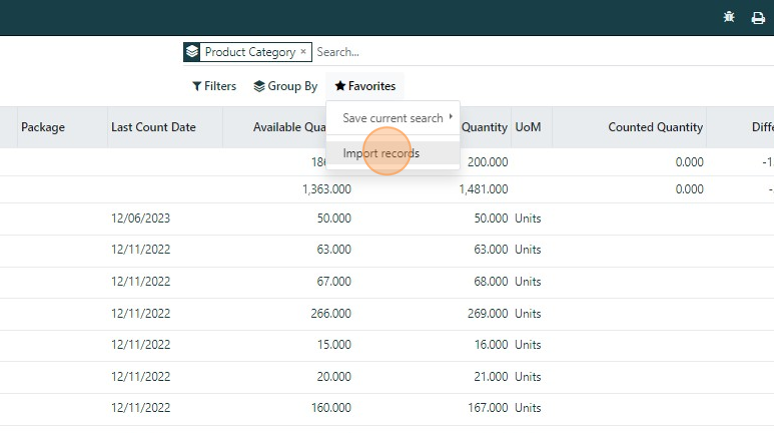774x433 pixels.
Task: Open the Group By dropdown
Action: click(286, 86)
